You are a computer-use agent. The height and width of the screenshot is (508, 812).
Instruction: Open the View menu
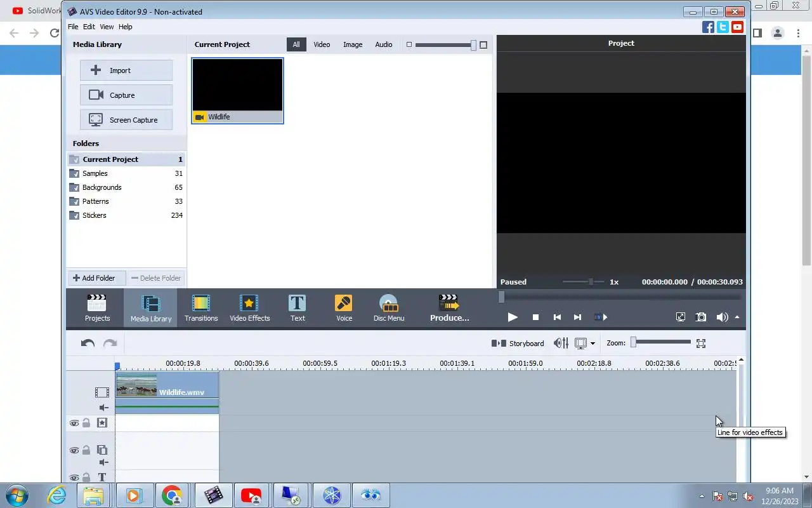click(x=107, y=27)
